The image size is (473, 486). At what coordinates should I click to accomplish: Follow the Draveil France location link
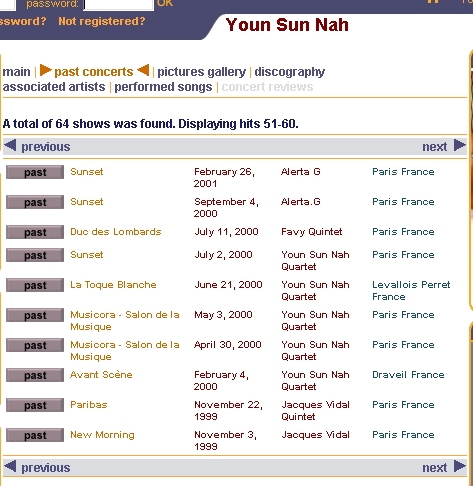click(x=408, y=375)
